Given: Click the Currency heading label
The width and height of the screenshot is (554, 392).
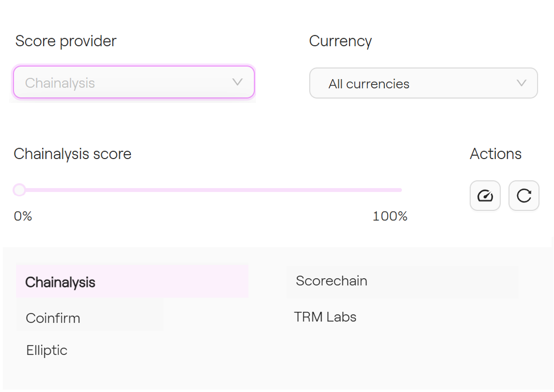Looking at the screenshot, I should click(x=340, y=41).
